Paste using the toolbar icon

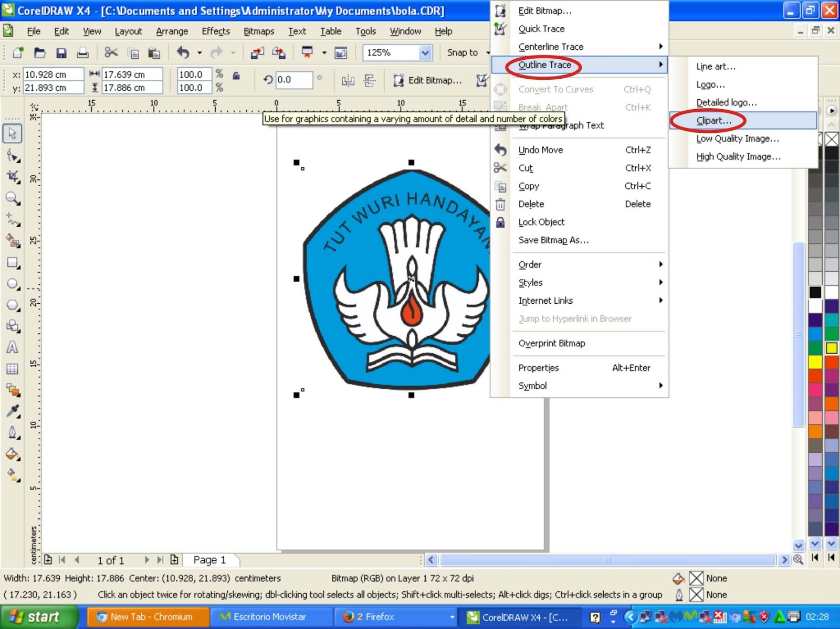point(154,52)
